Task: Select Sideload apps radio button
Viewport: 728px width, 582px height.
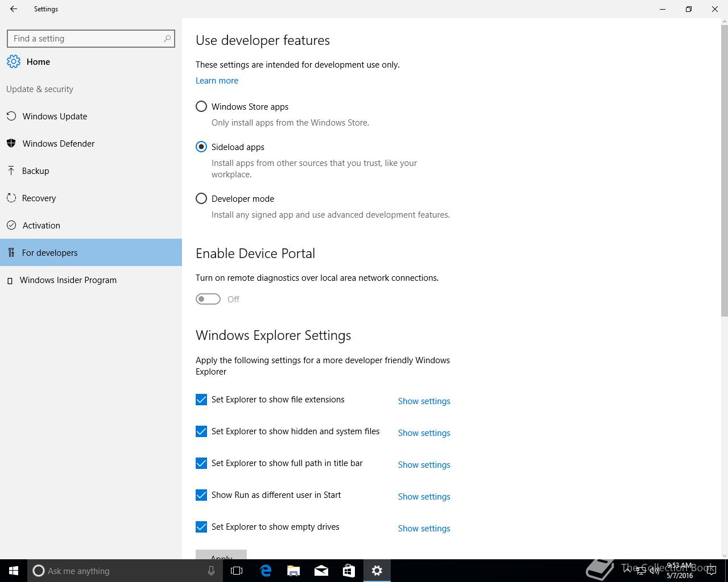Action: pos(201,147)
